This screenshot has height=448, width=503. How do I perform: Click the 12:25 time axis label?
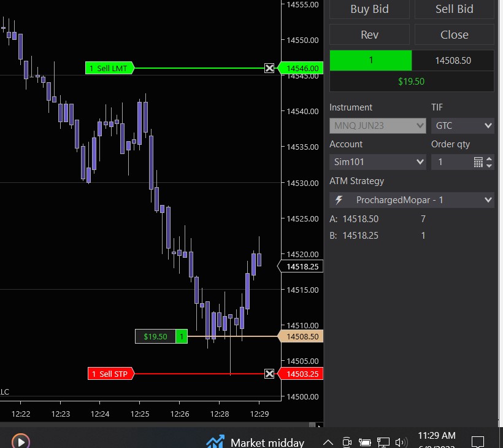(139, 414)
